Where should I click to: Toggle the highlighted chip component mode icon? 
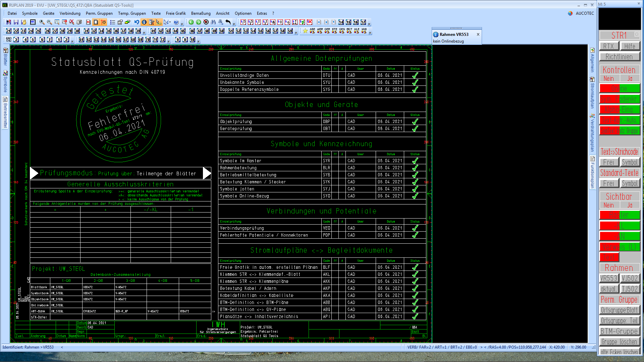point(96,22)
